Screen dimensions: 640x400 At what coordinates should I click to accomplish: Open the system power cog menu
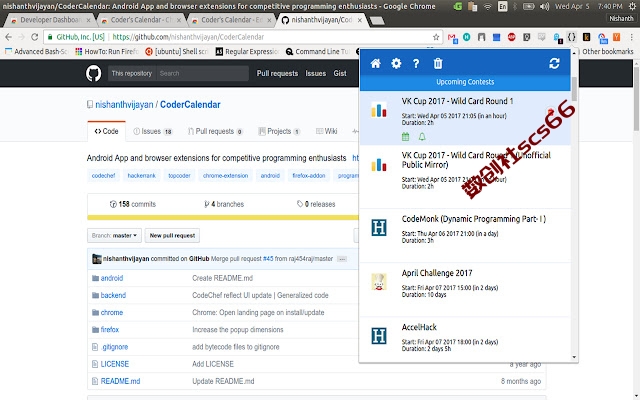632,7
